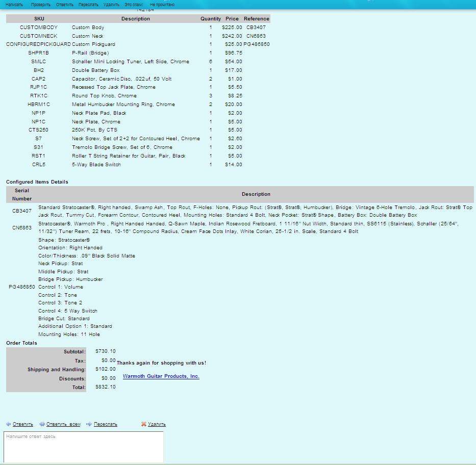Viewport: 476px width, 465px height.
Task: Click the red X delete icon
Action: tap(143, 424)
